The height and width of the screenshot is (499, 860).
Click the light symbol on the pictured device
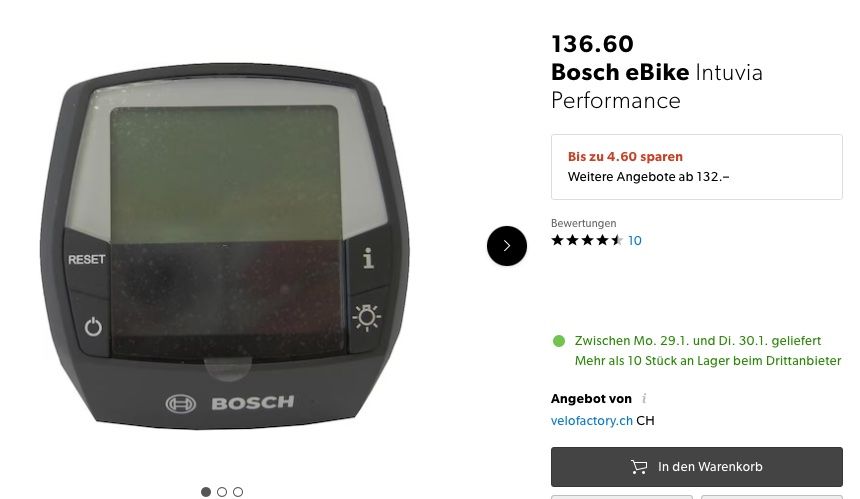coord(367,317)
